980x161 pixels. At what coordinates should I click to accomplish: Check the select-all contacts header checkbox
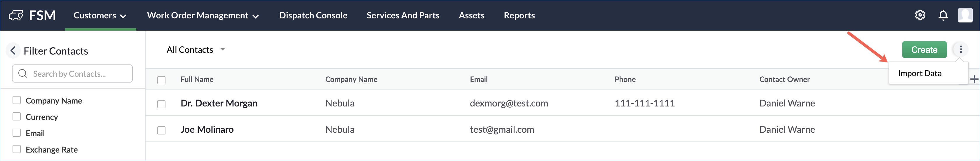(161, 80)
